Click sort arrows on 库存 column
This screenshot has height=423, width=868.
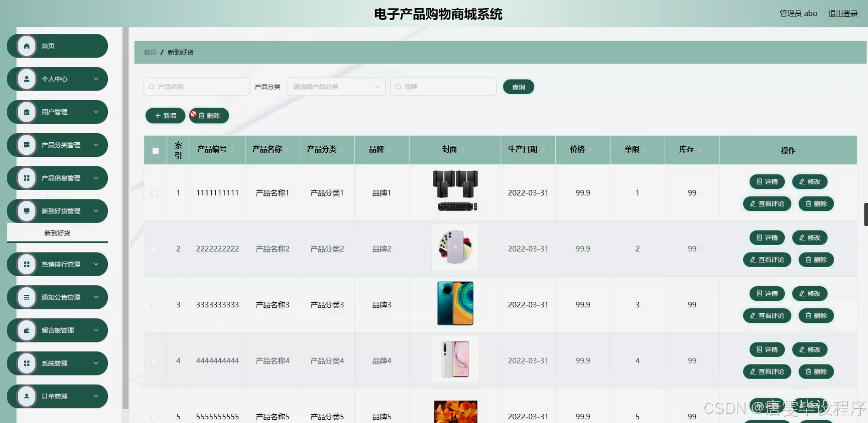[x=700, y=150]
